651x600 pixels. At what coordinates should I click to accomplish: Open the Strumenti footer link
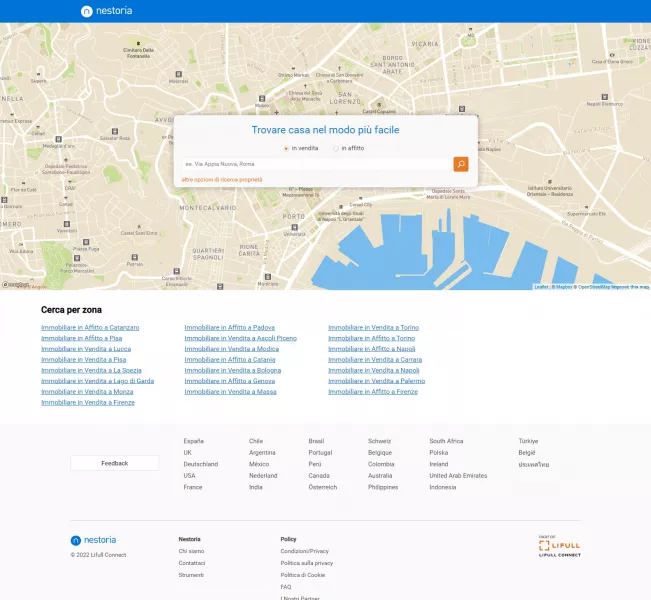coord(191,576)
